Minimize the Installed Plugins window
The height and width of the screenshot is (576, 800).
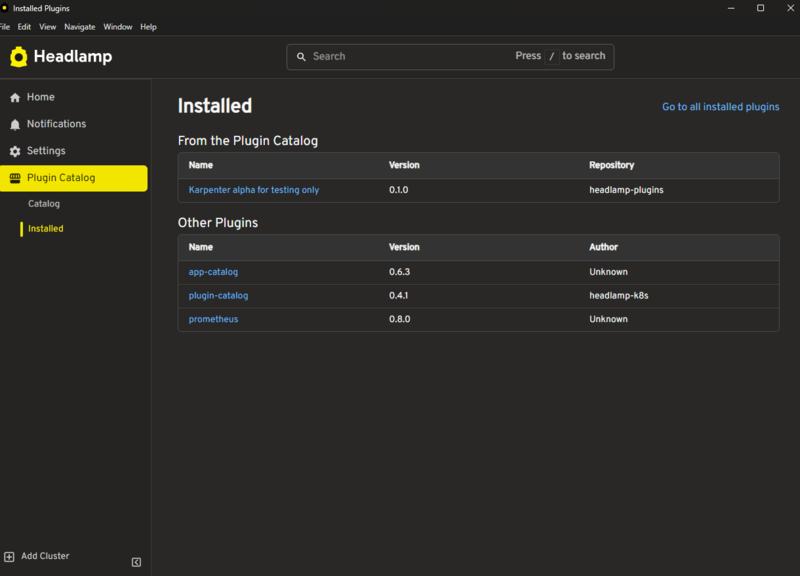pyautogui.click(x=731, y=8)
